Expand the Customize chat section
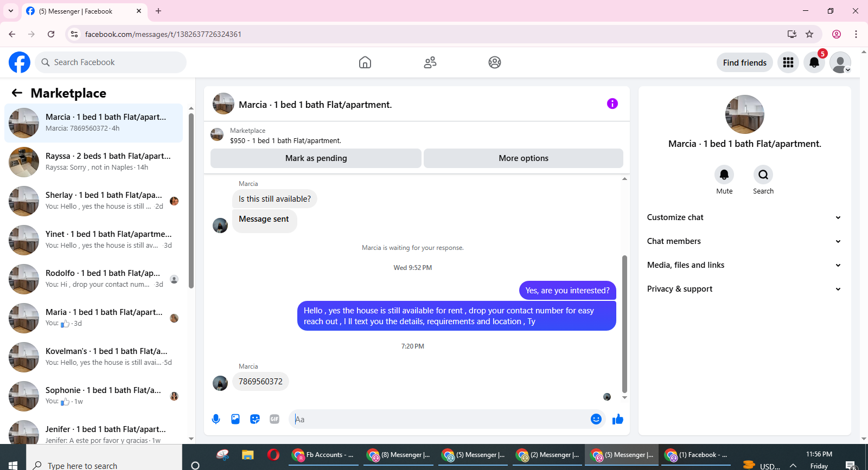 (744, 217)
